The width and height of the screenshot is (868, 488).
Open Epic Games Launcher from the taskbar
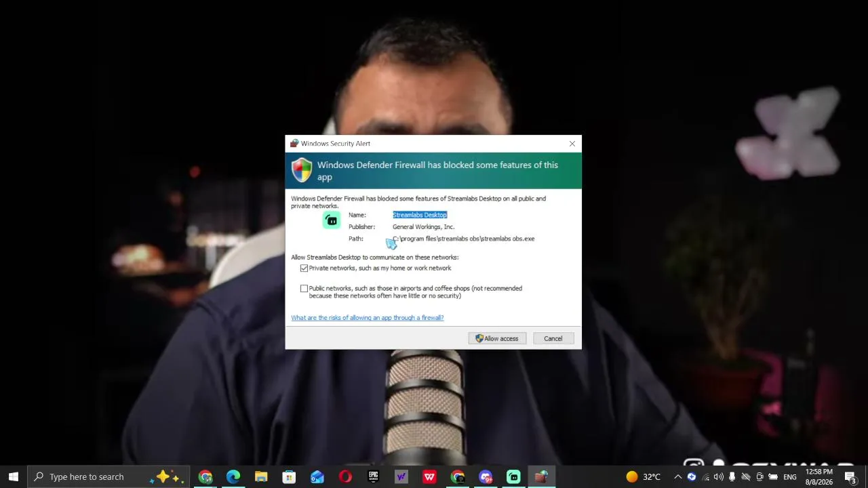(373, 476)
